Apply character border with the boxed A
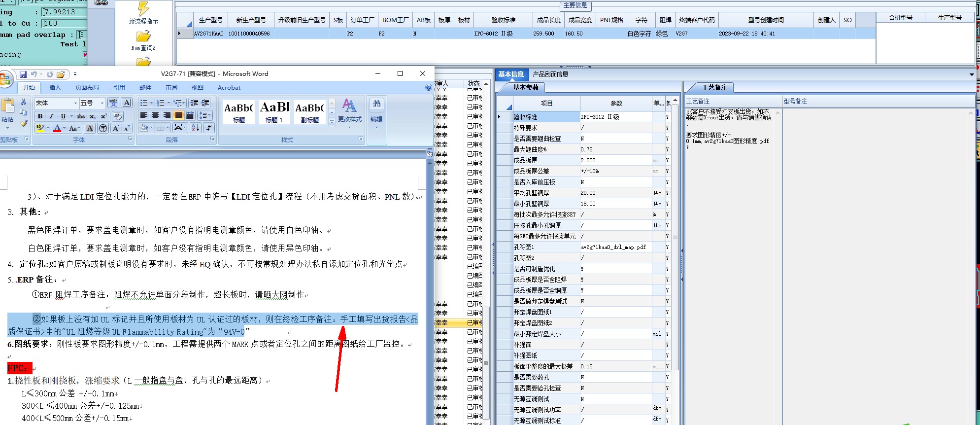Screen dimensions: 980x425 coord(127,103)
